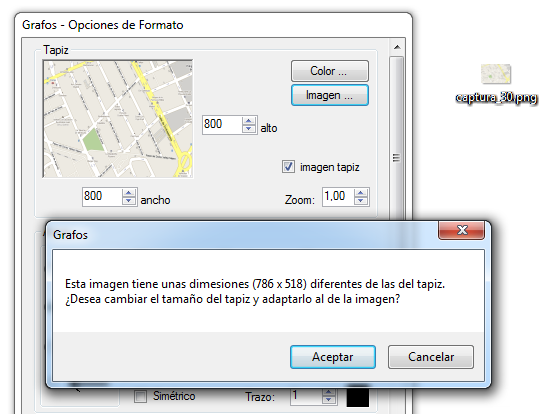Increase the ancho width value
The height and width of the screenshot is (414, 550).
[x=129, y=193]
